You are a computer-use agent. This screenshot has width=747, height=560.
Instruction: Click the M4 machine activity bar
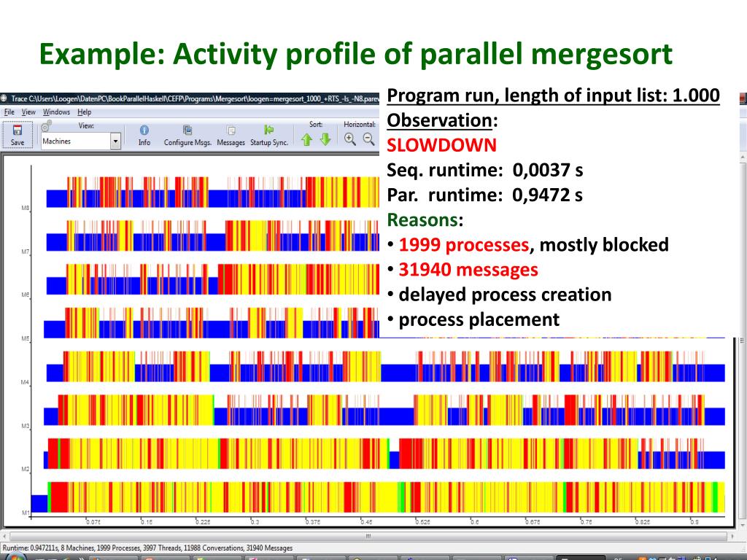(385, 367)
